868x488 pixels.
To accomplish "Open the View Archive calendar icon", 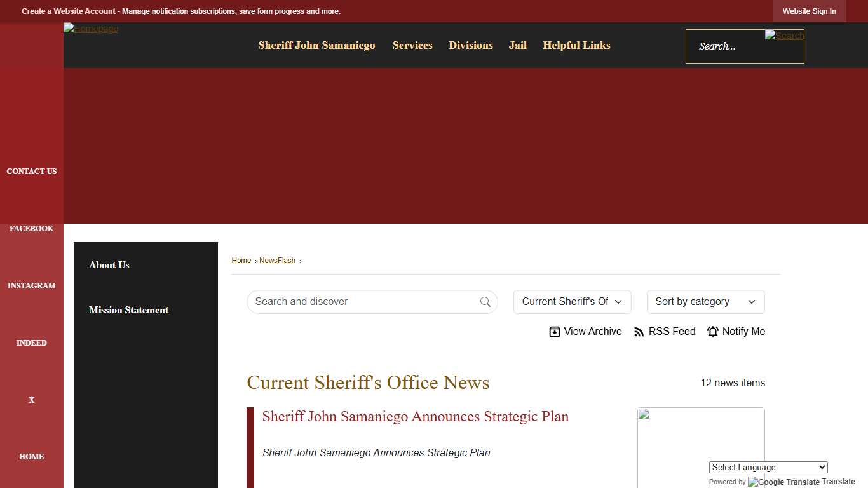I will click(x=554, y=331).
